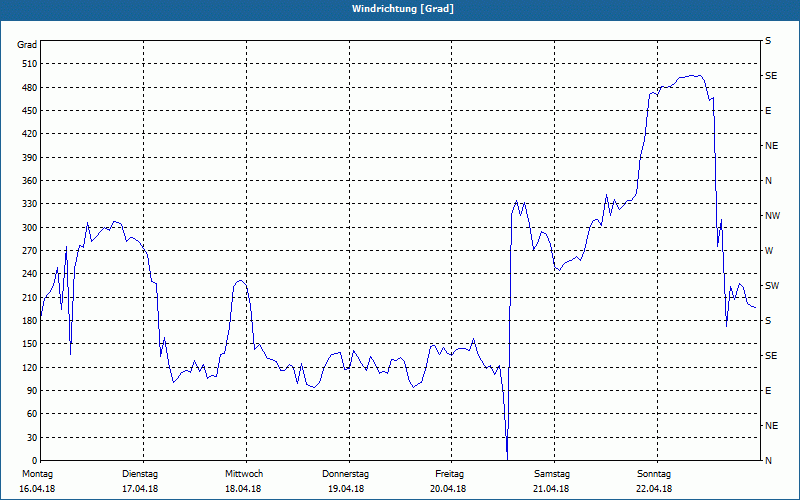Select the 'E' compass label on 450 gridline
800x500 pixels.
click(768, 111)
